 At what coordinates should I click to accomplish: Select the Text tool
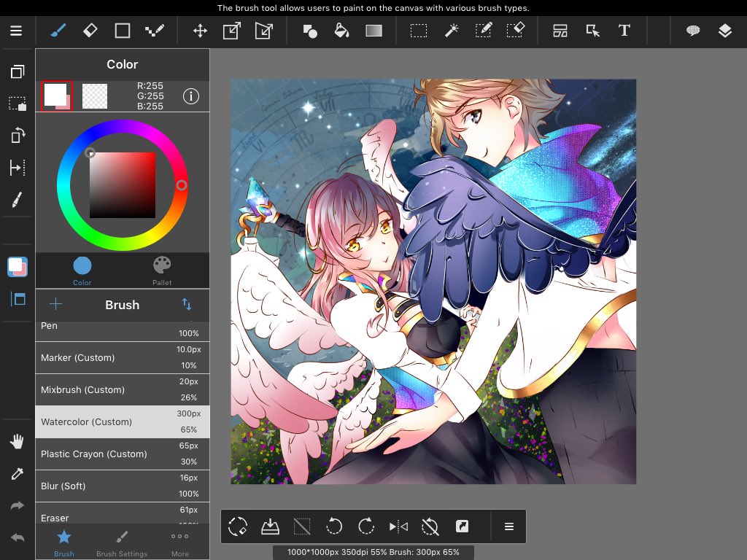click(x=624, y=31)
